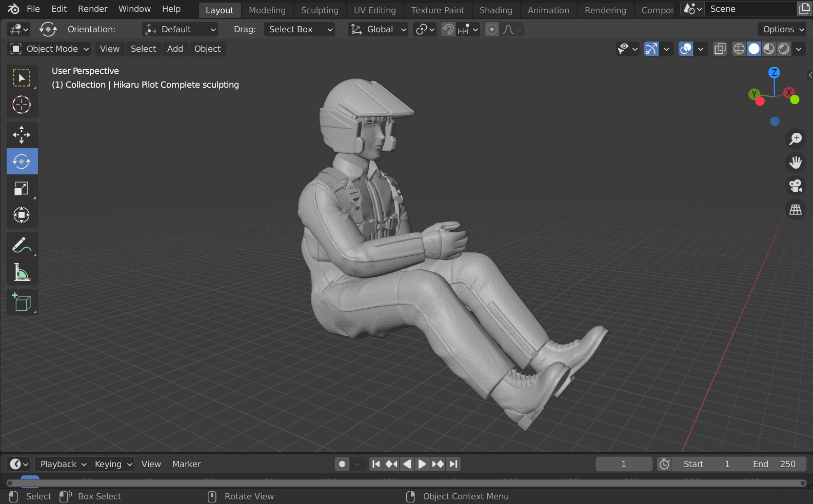
Task: Activate the 3D Cursor tool
Action: point(22,105)
